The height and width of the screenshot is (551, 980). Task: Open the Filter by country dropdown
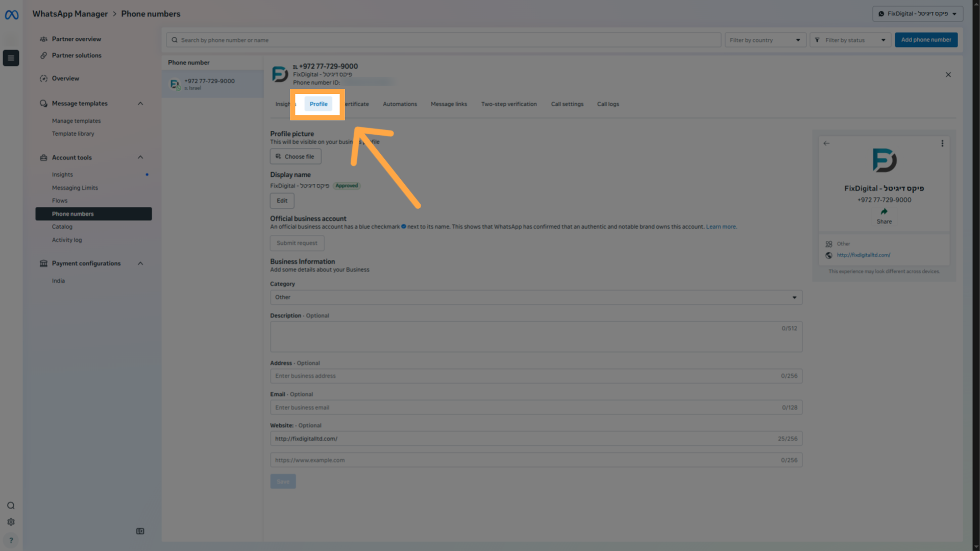[765, 40]
